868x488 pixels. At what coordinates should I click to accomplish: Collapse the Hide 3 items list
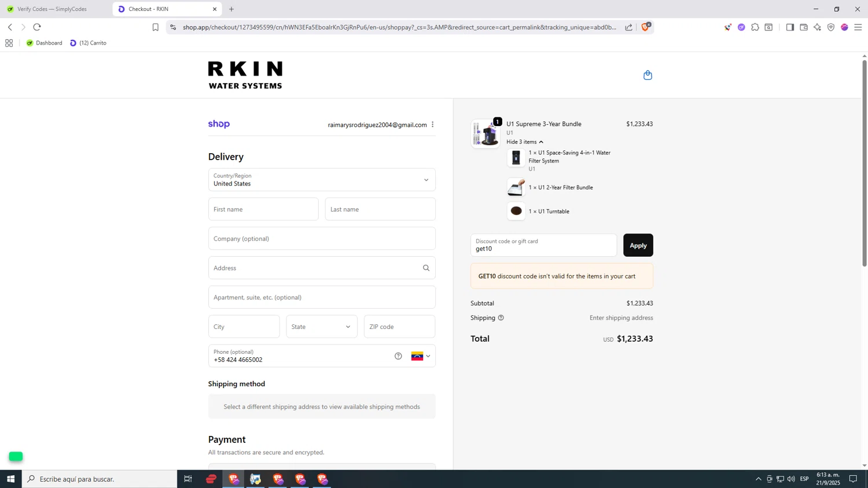(525, 142)
